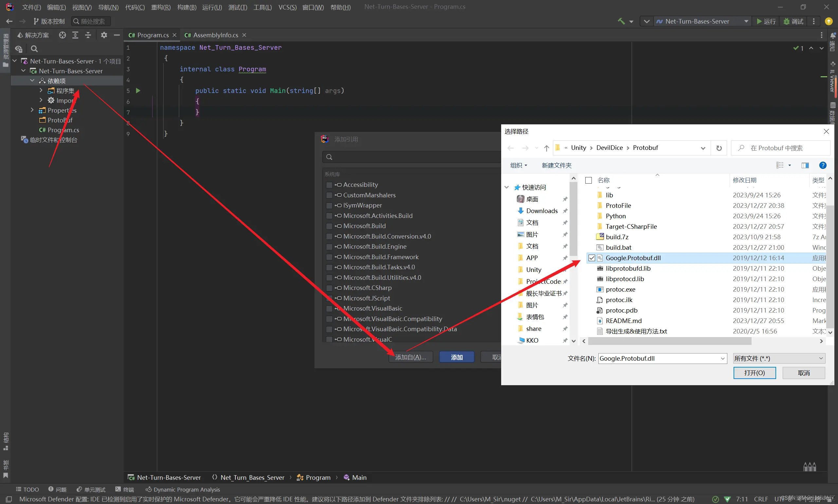Switch to the AssemblyInfo.cs tab
The height and width of the screenshot is (504, 838).
coord(215,35)
